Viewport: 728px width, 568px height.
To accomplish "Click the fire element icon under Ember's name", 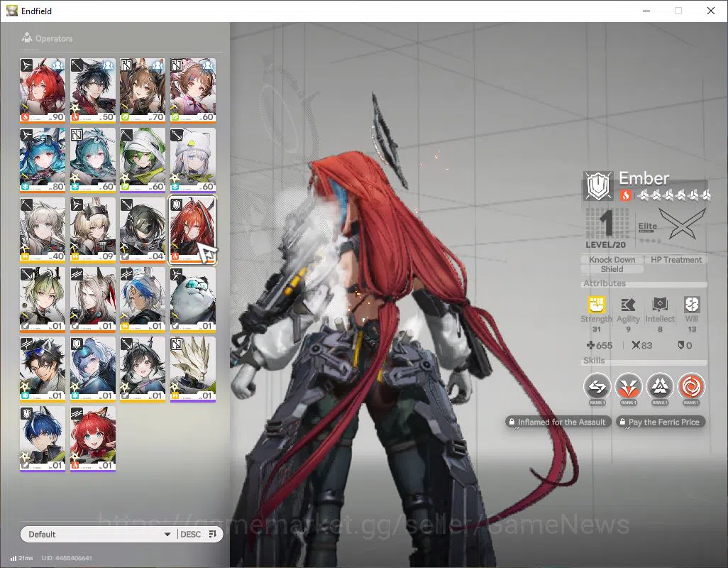I will click(x=625, y=195).
